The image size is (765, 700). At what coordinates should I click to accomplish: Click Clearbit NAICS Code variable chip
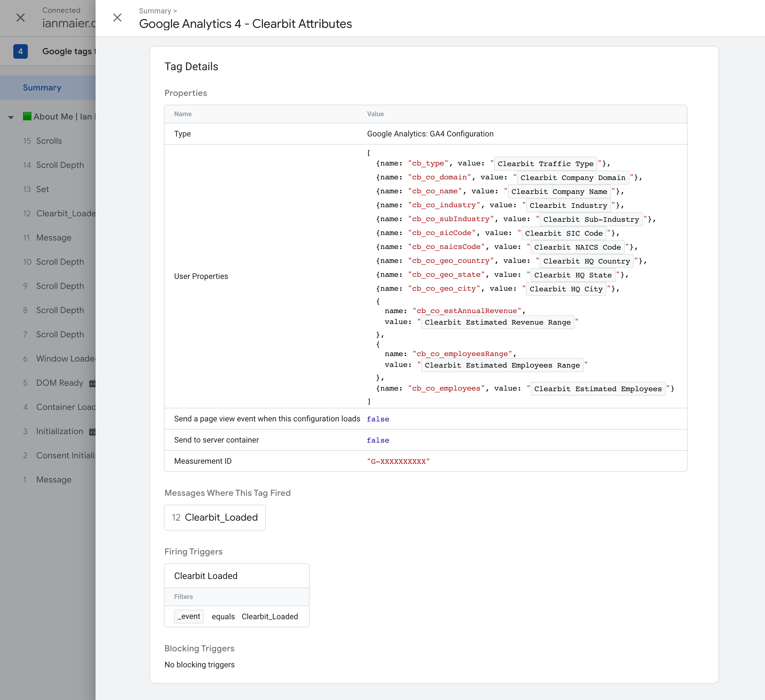coord(577,247)
